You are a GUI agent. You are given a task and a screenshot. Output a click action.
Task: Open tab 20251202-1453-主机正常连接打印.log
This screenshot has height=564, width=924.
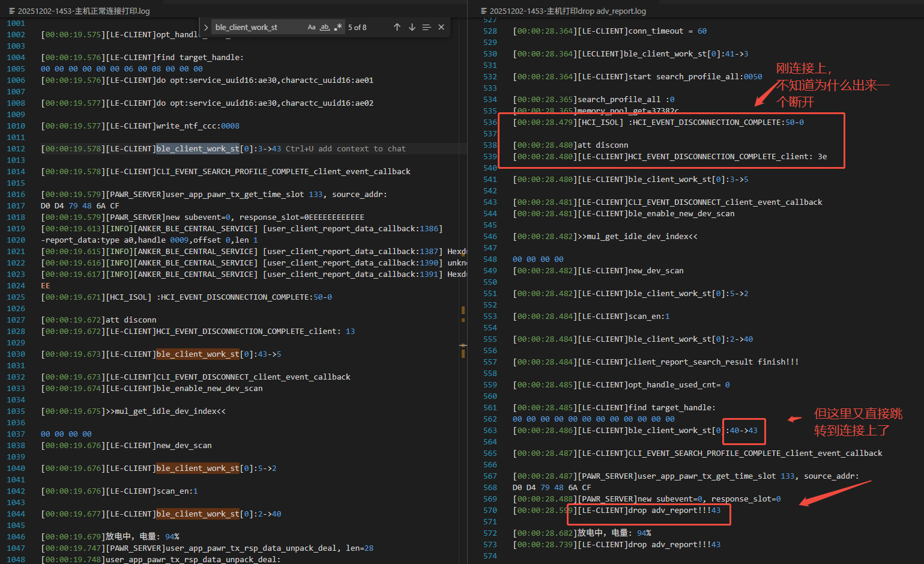pos(84,11)
